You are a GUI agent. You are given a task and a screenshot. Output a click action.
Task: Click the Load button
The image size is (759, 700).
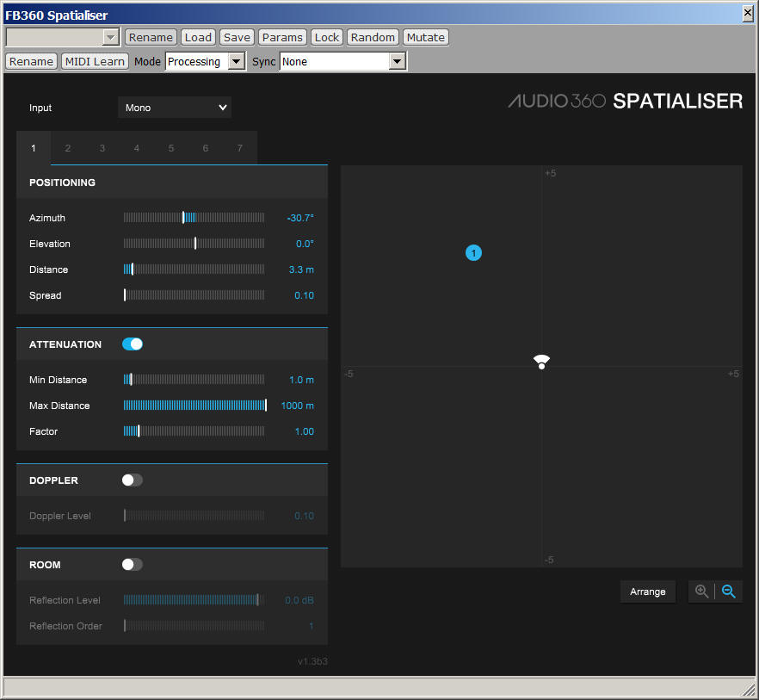click(198, 37)
